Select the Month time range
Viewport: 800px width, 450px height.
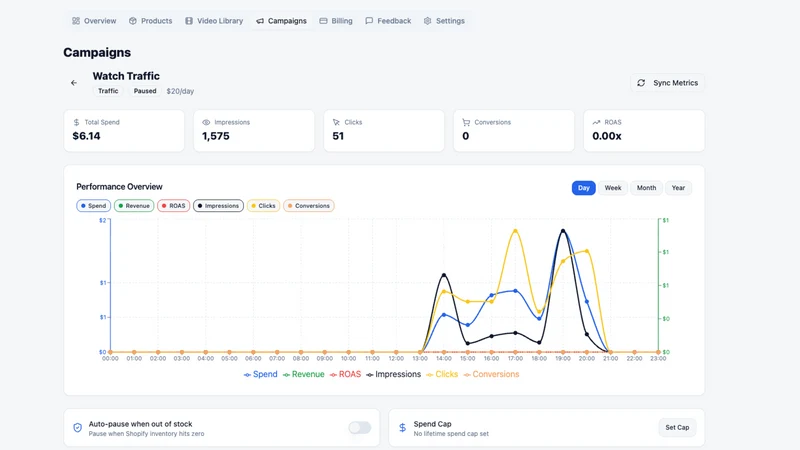coord(646,188)
